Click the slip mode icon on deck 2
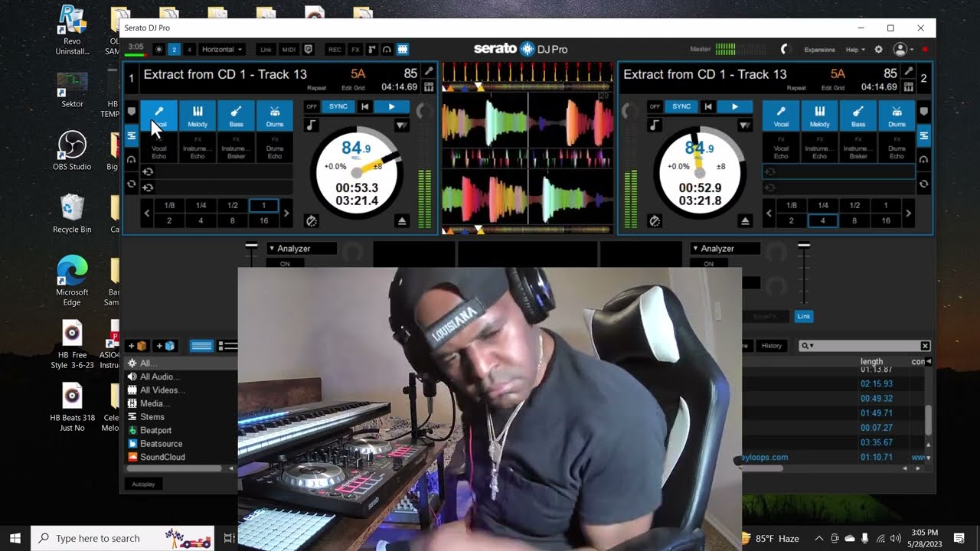The width and height of the screenshot is (980, 551). (x=655, y=221)
